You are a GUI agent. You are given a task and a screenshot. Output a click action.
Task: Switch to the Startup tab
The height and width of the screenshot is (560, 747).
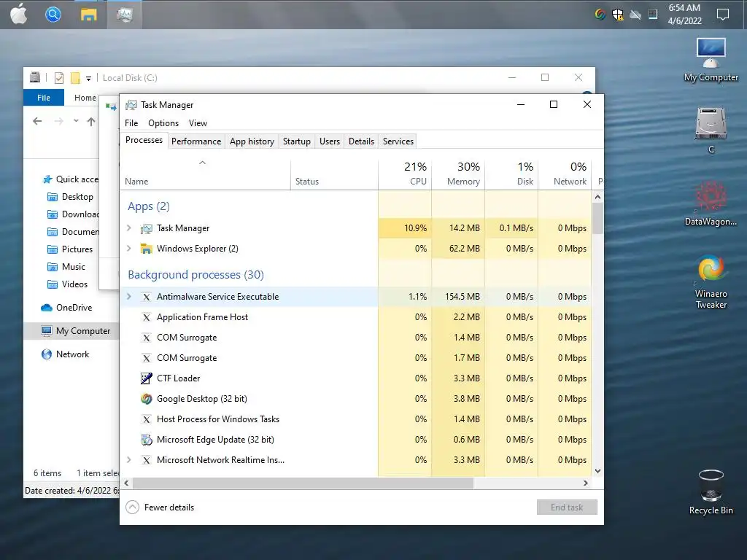[x=297, y=141]
